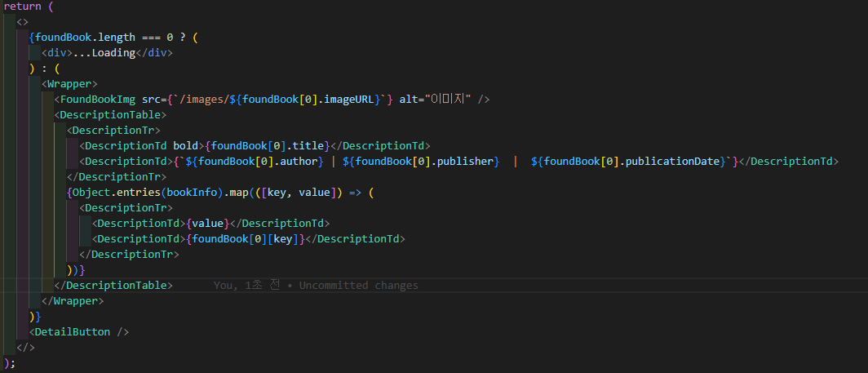This screenshot has height=373, width=868.
Task: Click the final ");" line
Action: click(10, 363)
